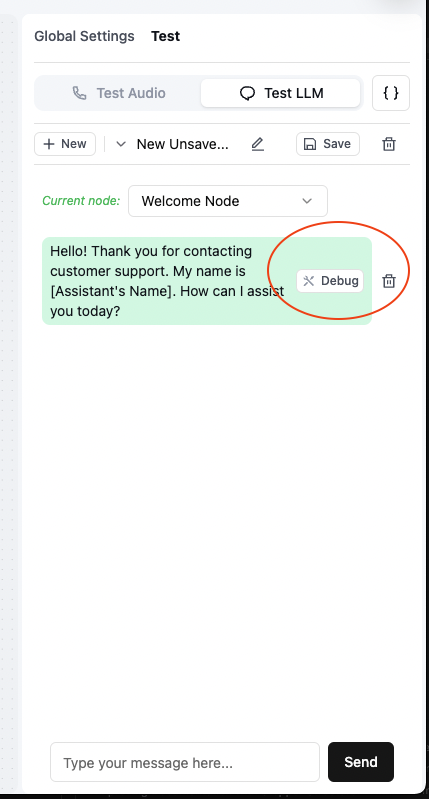Click the curly braces JSON icon button
429x799 pixels.
click(x=391, y=93)
